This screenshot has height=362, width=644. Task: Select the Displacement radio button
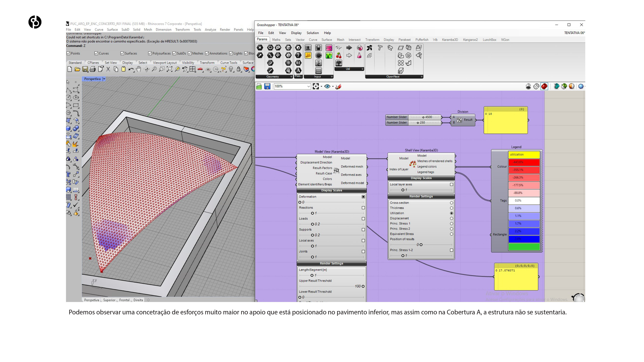coord(451,218)
